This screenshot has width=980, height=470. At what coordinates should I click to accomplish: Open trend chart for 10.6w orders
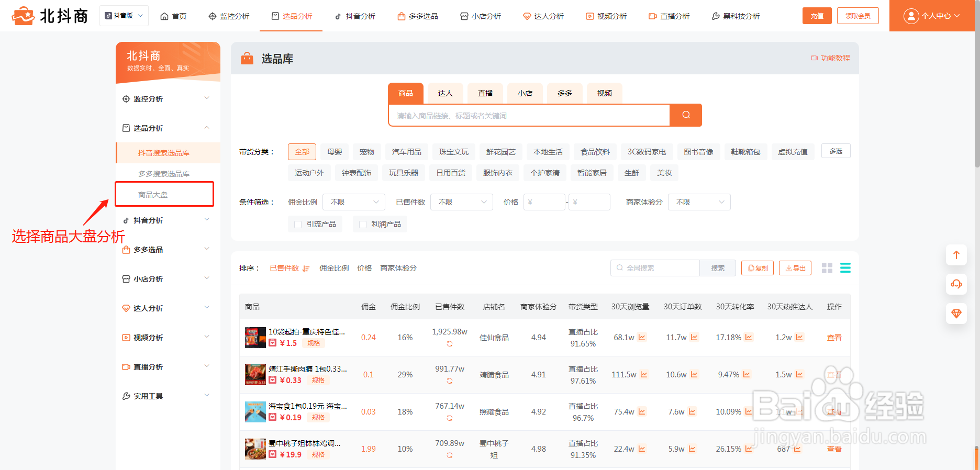(x=694, y=374)
